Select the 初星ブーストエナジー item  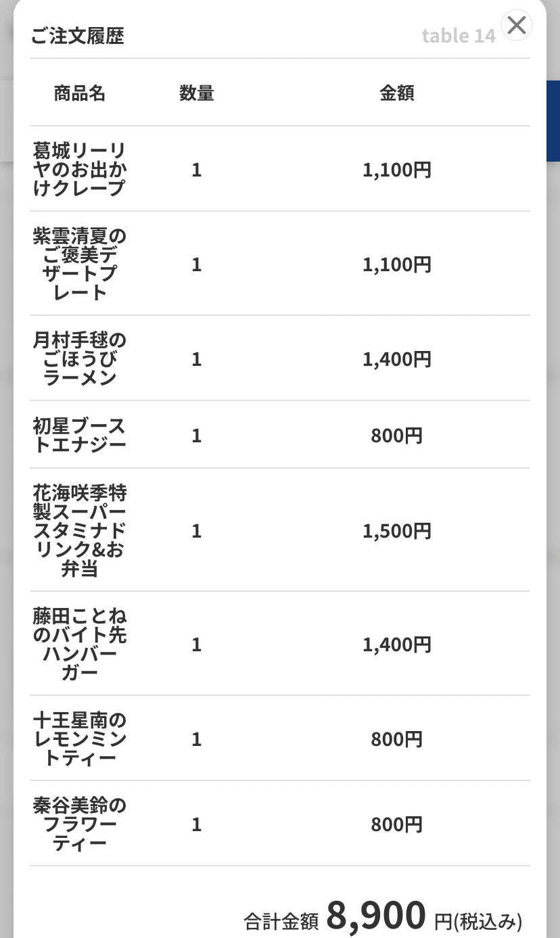tap(80, 435)
